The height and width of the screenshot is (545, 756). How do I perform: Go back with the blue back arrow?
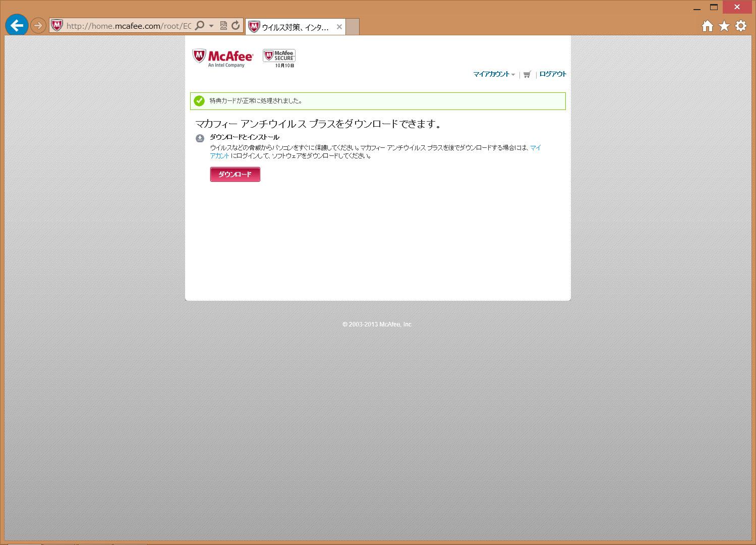point(17,25)
